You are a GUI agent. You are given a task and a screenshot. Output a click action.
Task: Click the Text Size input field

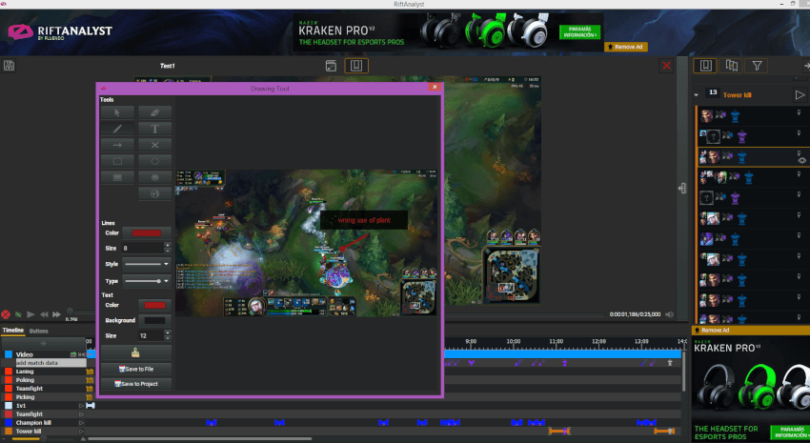(x=150, y=336)
